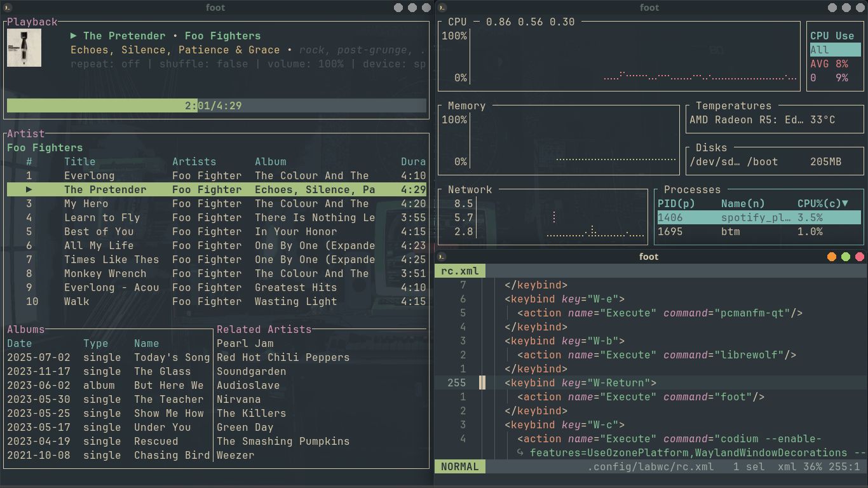Screen dimensions: 868x488
Task: Click the Echoes, Silence album art thumbnail
Action: (x=24, y=47)
